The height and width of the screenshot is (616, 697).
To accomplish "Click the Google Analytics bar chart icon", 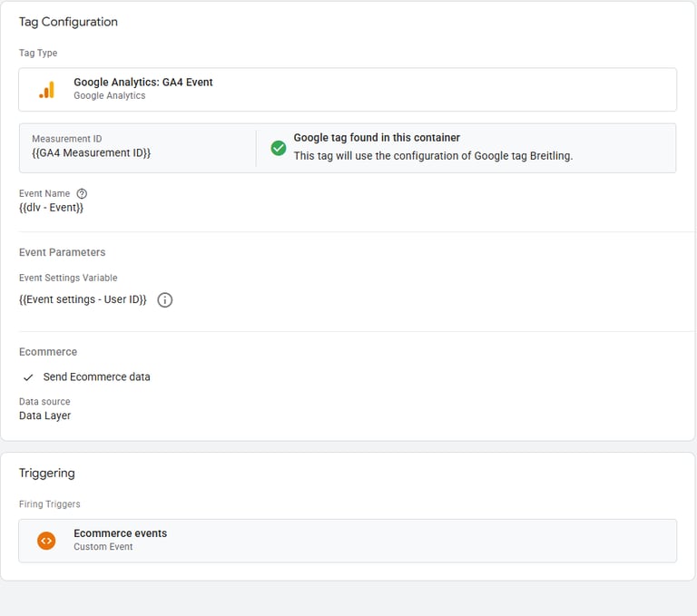I will pos(46,89).
